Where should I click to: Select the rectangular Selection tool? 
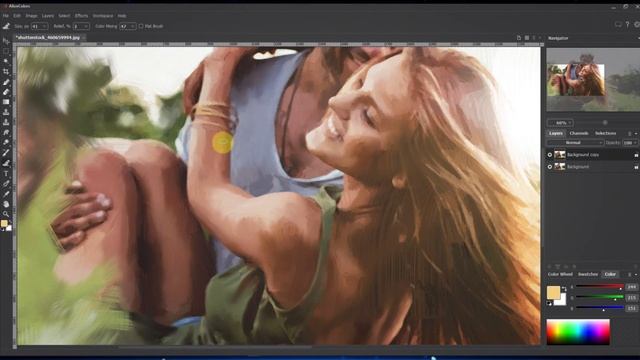[6, 51]
